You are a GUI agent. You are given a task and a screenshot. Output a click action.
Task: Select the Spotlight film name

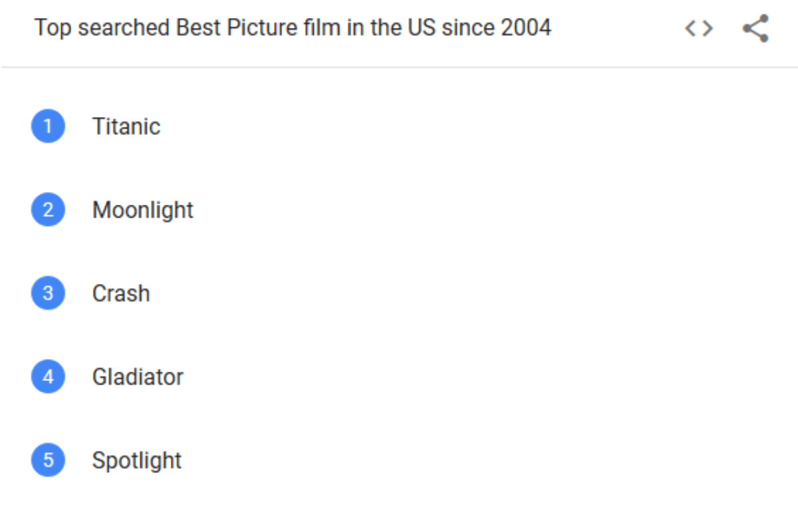pyautogui.click(x=137, y=460)
